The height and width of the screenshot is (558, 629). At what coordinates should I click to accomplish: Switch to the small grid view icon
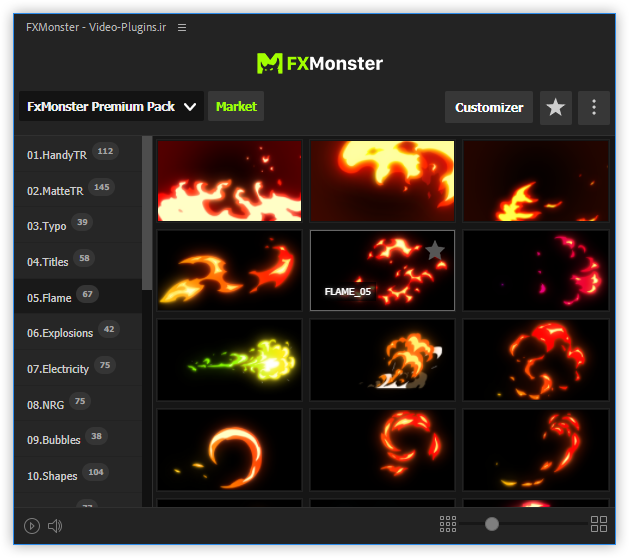(448, 524)
